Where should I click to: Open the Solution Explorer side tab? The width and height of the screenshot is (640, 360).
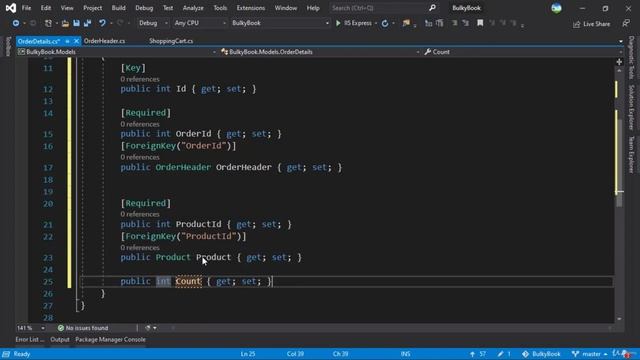click(631, 107)
